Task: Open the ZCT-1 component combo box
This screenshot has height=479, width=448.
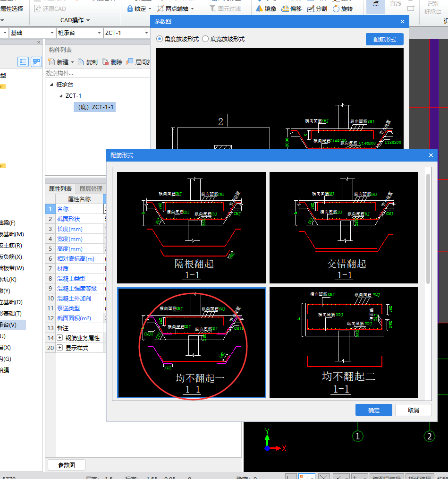Action: (x=126, y=33)
